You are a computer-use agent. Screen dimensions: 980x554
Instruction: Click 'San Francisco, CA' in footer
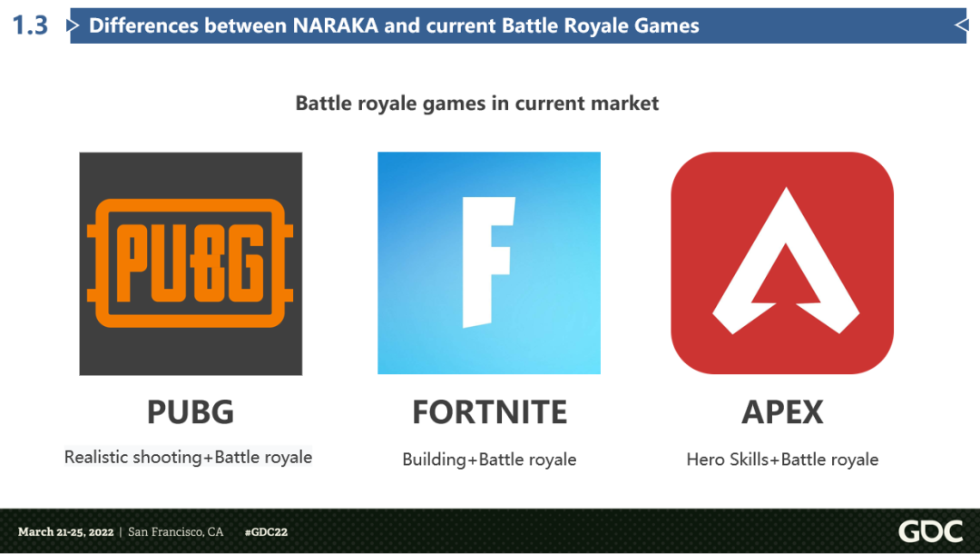176,532
